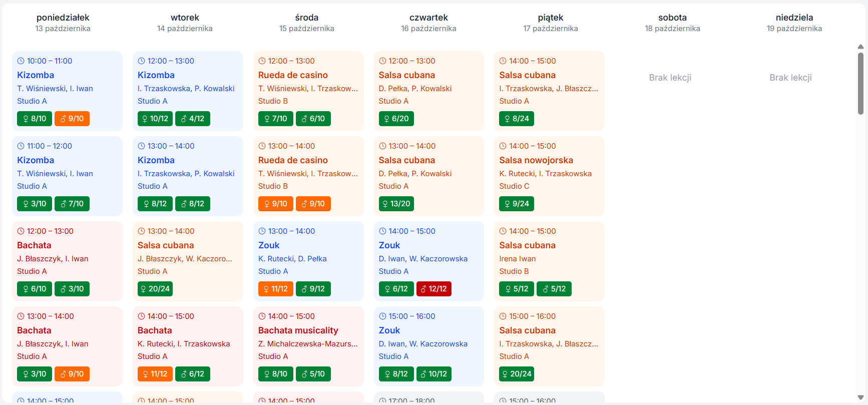Click 20/24 badge on Tuesday Salsa cubana

[155, 289]
